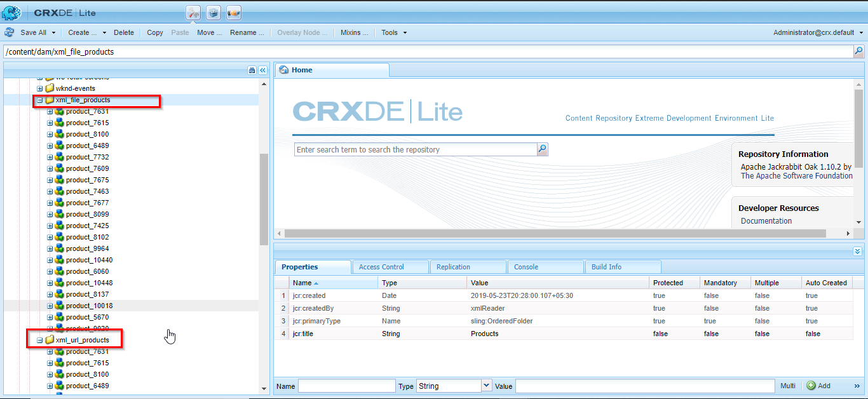Click the repository search magnifier button
868x399 pixels.
pos(542,149)
